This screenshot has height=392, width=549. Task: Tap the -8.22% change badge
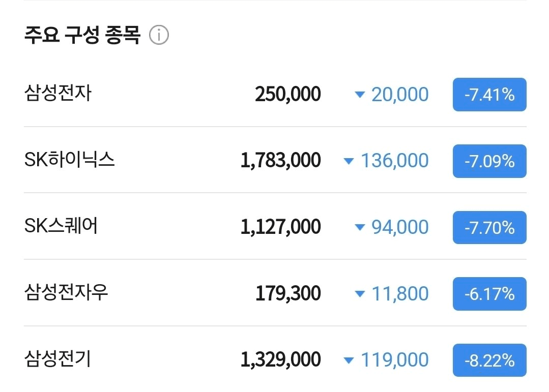click(489, 360)
